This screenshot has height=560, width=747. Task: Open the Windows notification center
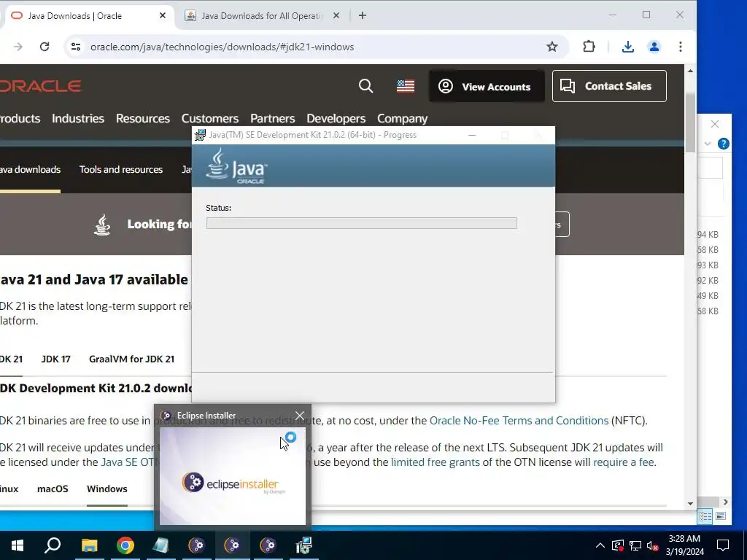click(723, 545)
